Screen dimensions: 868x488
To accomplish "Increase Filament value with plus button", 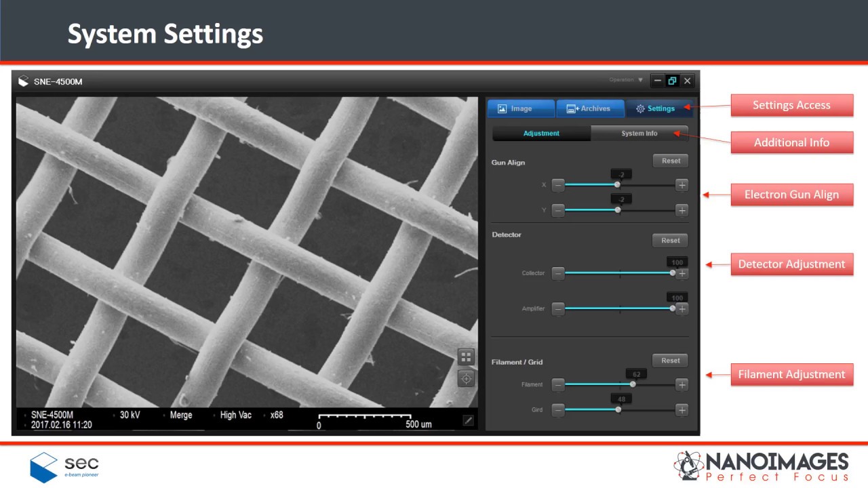I will [682, 384].
